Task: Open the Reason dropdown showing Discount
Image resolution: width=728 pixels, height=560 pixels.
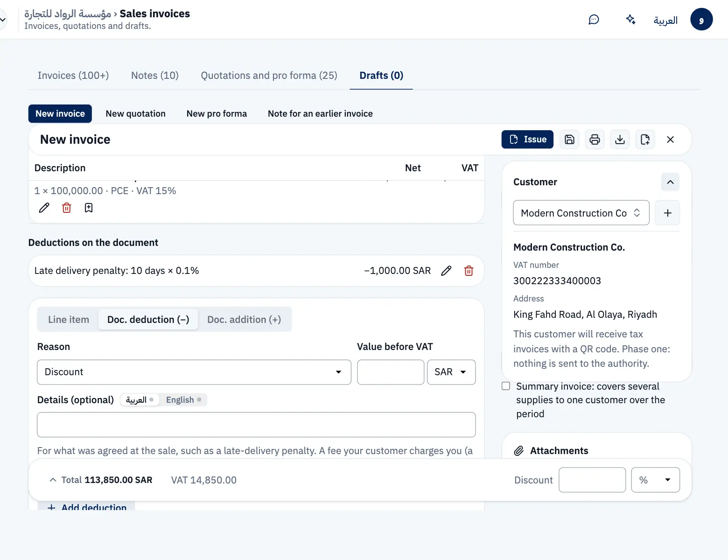Action: [194, 372]
